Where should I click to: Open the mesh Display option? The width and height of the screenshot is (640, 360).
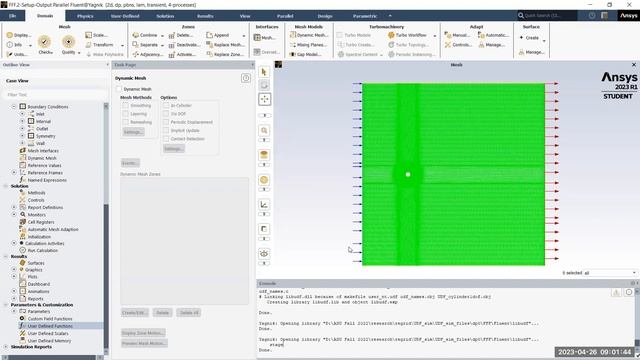[x=19, y=35]
